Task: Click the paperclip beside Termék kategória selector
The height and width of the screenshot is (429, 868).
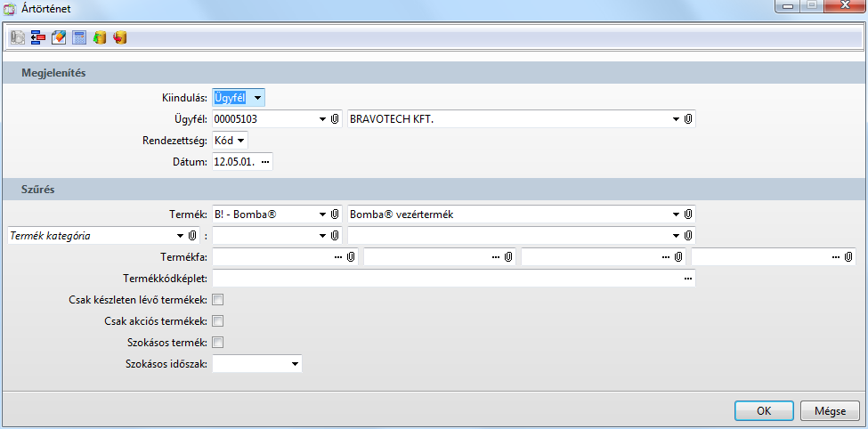Action: (192, 236)
